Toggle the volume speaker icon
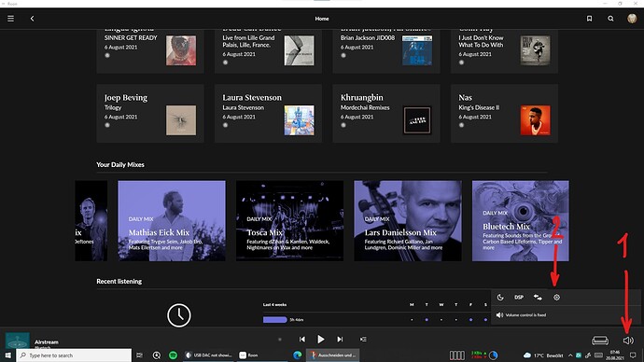Viewport: 644px width, 362px height. (x=628, y=341)
